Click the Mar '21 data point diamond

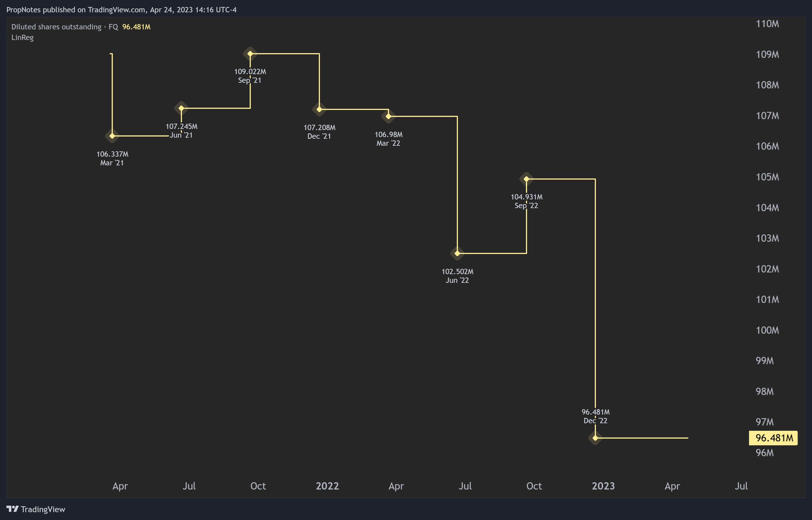pyautogui.click(x=112, y=136)
